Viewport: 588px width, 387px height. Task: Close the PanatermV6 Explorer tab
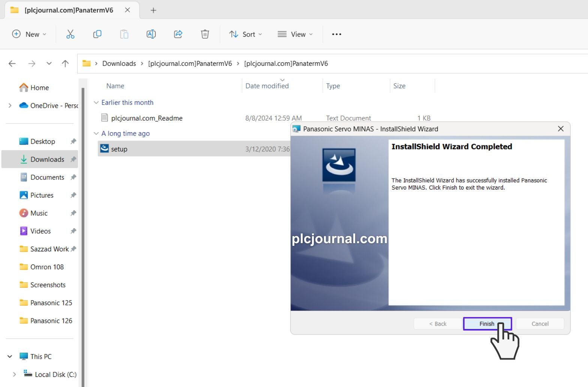[x=127, y=10]
